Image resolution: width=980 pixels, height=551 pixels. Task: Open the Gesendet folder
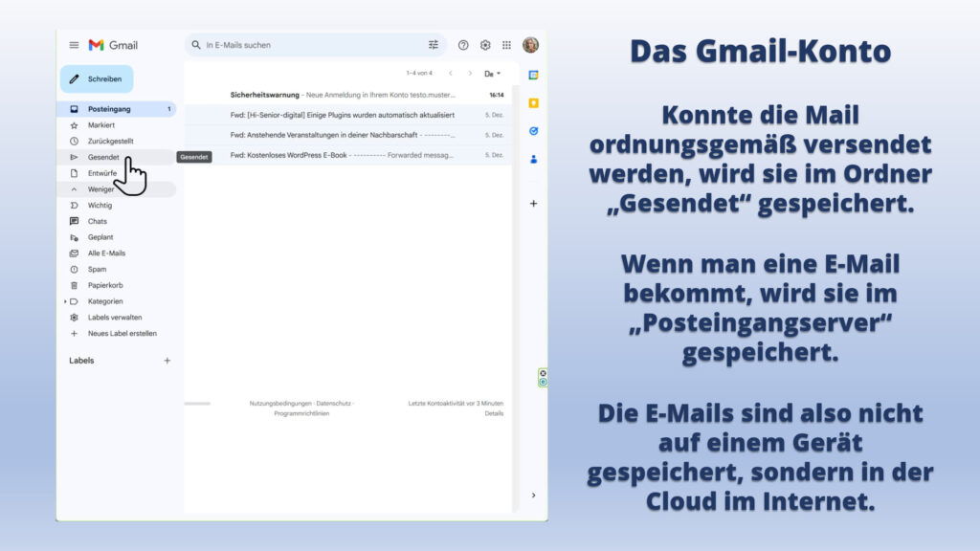[x=103, y=157]
